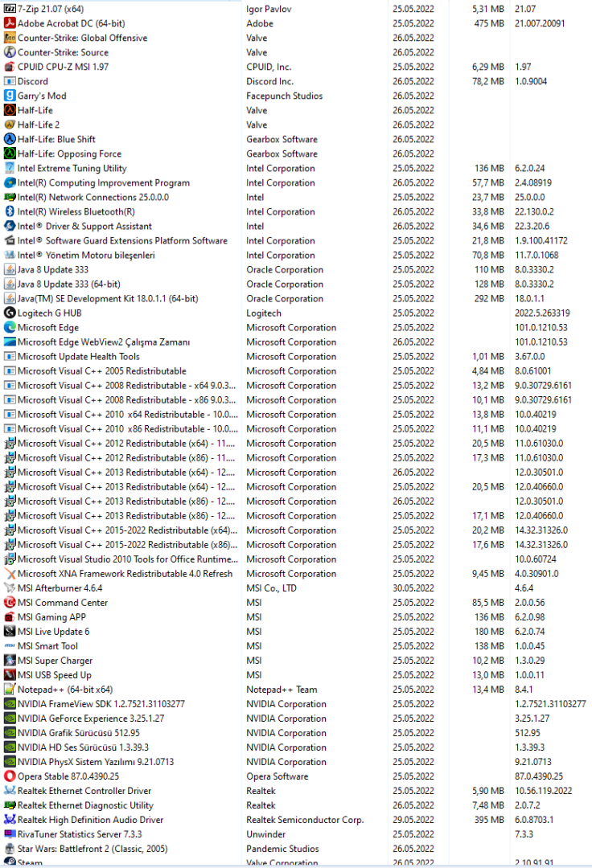Click publisher Notepad++ Team cell
The image size is (592, 868).
coord(282,690)
